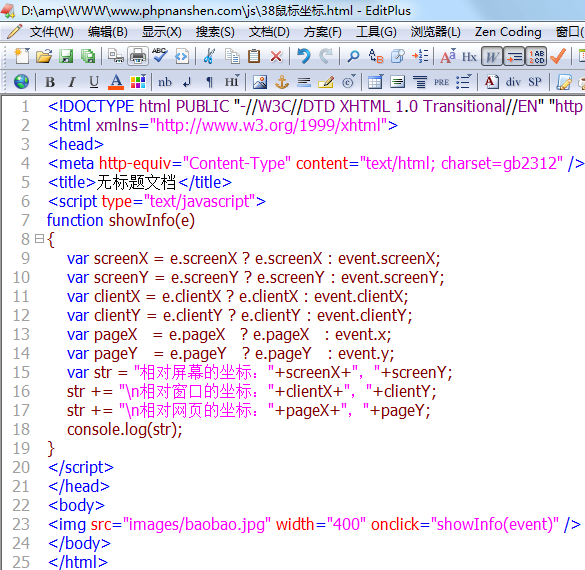Open the 编辑(B) menu

coord(107,32)
